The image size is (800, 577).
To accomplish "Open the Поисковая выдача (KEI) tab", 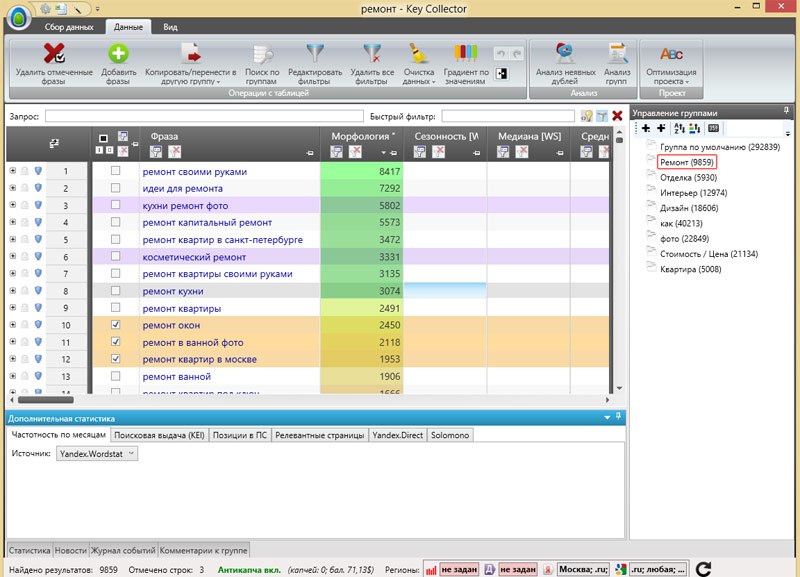I will coord(159,435).
